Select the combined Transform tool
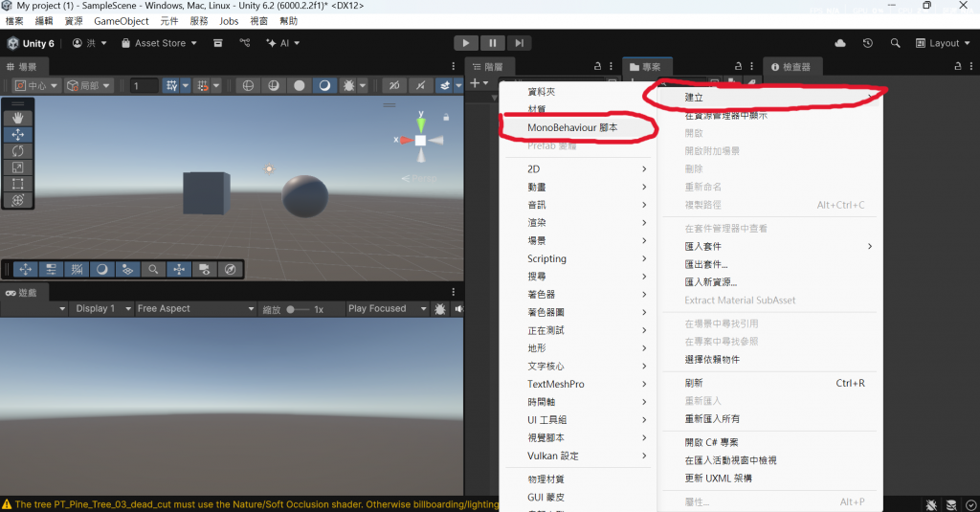 pos(17,200)
